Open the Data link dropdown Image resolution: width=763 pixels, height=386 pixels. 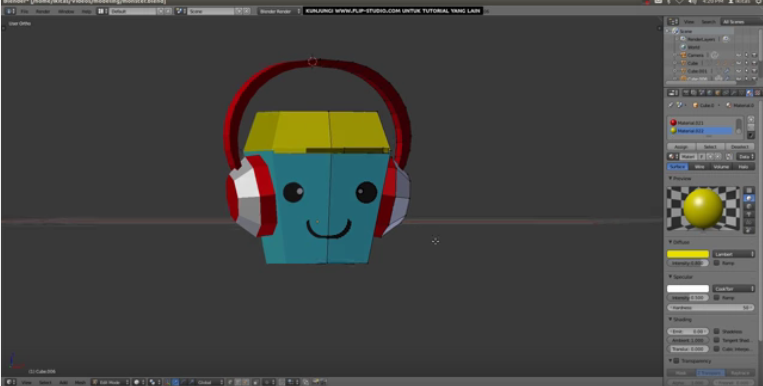pos(745,157)
